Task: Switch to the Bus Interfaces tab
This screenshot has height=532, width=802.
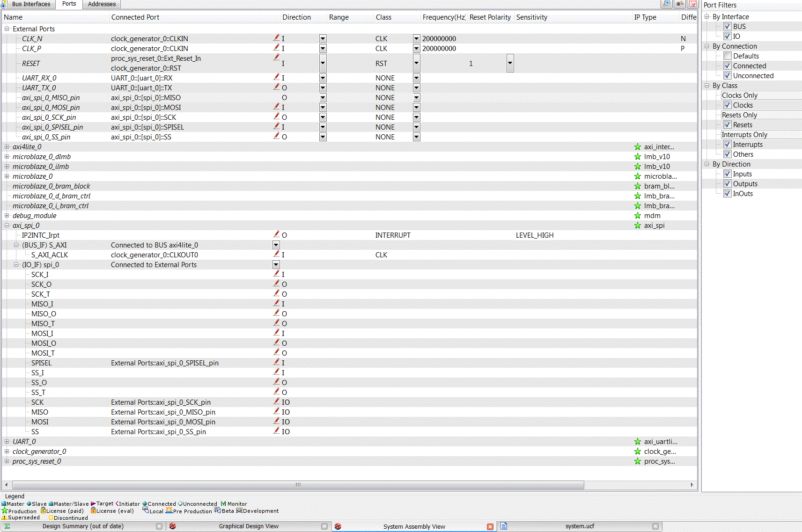Action: click(31, 4)
